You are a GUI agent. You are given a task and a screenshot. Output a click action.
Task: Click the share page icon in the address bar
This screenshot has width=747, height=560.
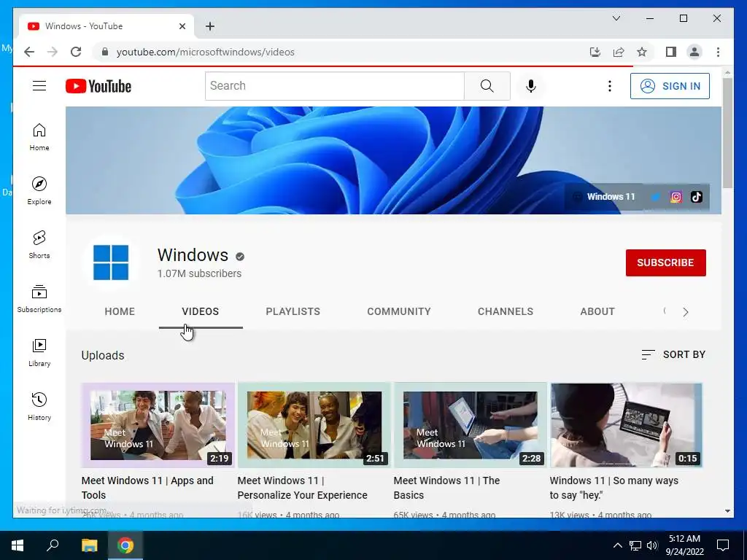pos(619,52)
